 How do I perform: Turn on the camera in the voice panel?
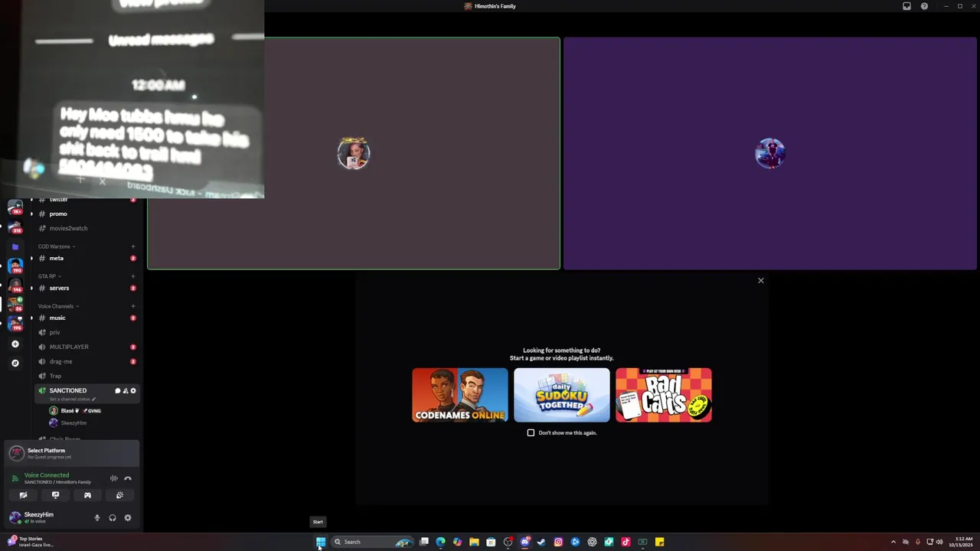click(x=23, y=495)
